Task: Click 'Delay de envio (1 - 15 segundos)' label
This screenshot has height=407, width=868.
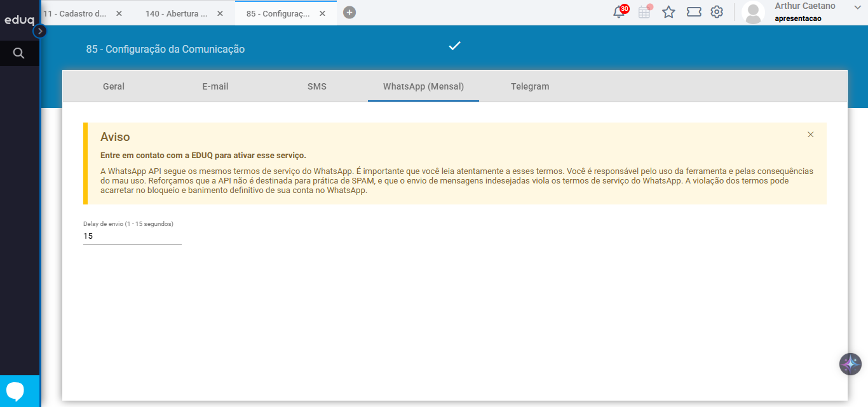Action: tap(128, 224)
